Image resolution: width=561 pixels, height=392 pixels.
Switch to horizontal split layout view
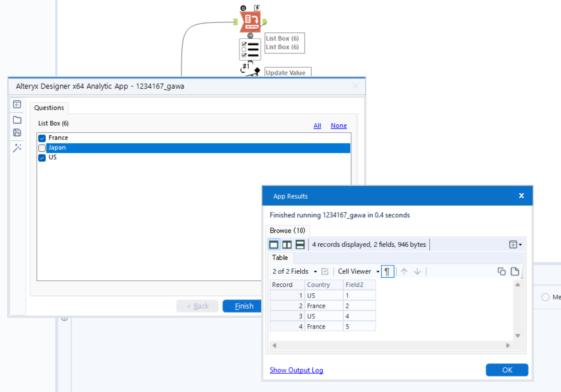pos(300,244)
